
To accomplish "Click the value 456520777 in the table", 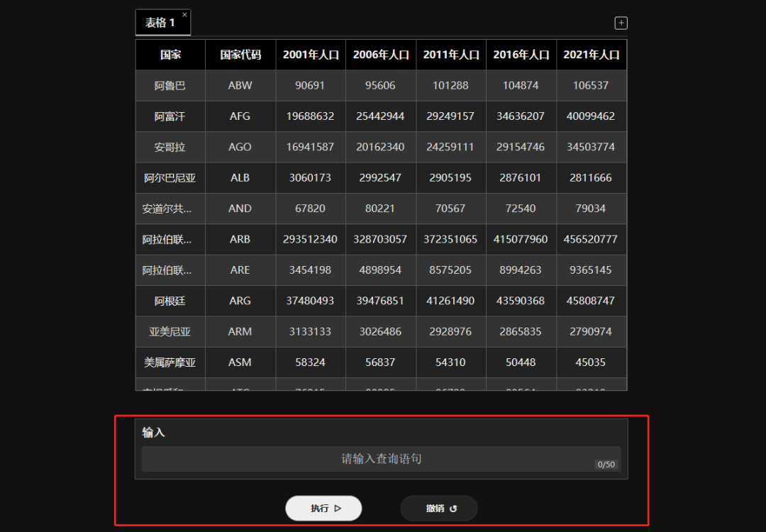I will (x=591, y=239).
